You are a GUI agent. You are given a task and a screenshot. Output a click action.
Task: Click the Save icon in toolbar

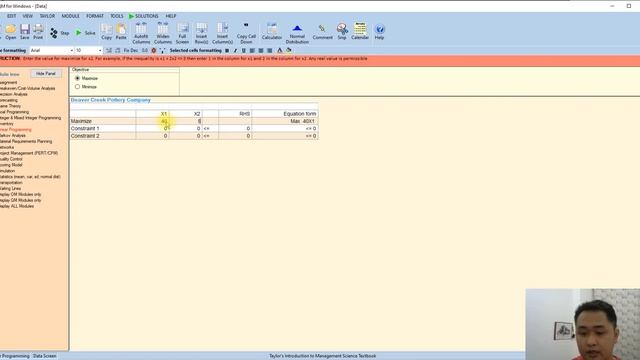point(25,32)
